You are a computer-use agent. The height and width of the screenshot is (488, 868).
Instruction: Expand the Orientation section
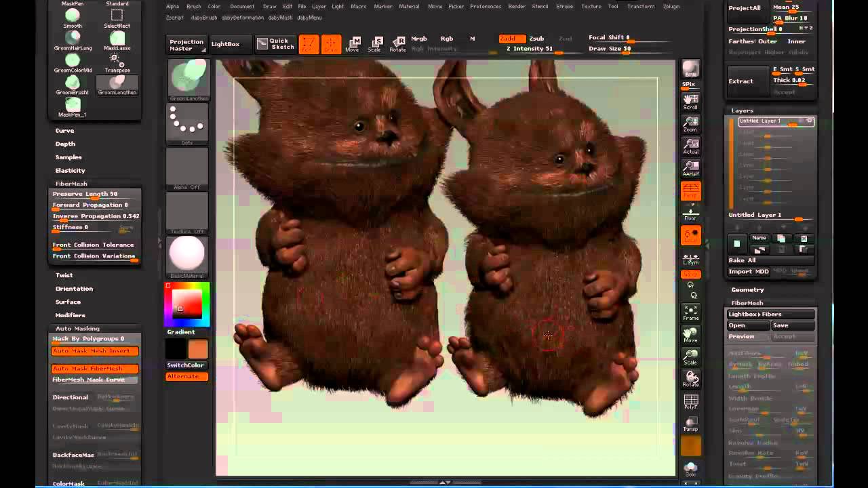[x=75, y=289]
